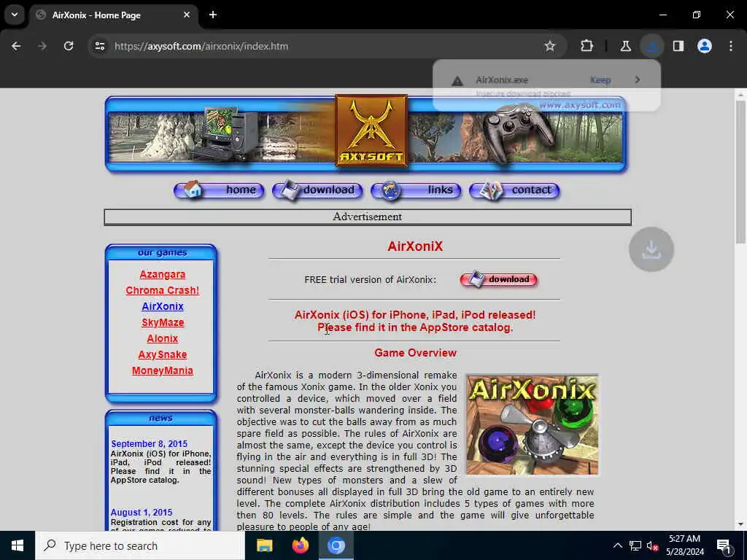Viewport: 747px width, 560px height.
Task: Click the browser back arrow
Action: coord(16,46)
